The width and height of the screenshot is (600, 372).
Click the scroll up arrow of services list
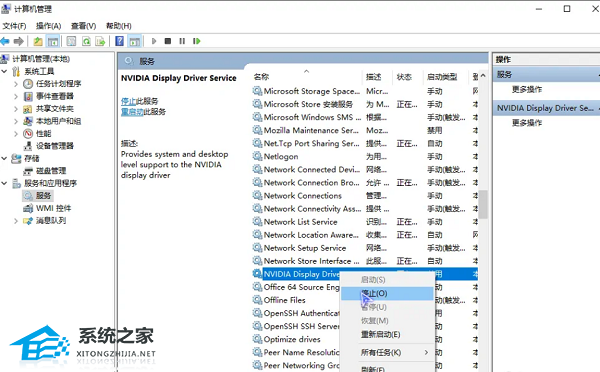point(483,76)
